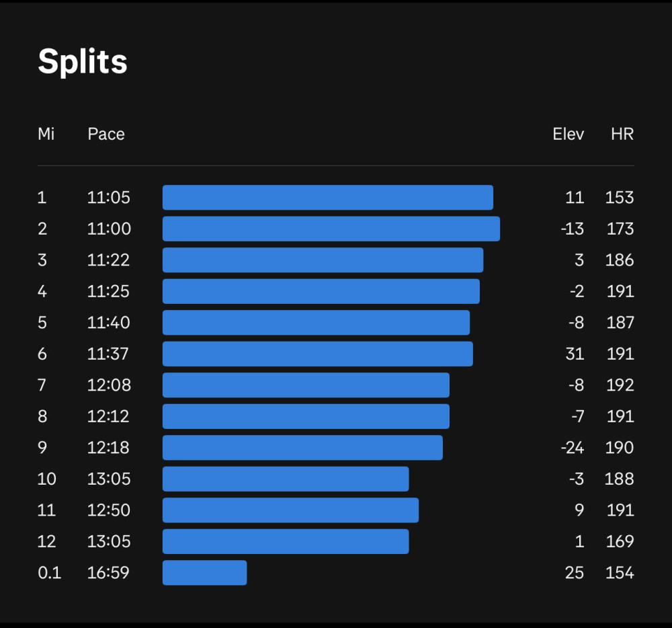Screen dimensions: 672x628
Task: Click the shortest bar at 16:59 pace
Action: click(204, 573)
